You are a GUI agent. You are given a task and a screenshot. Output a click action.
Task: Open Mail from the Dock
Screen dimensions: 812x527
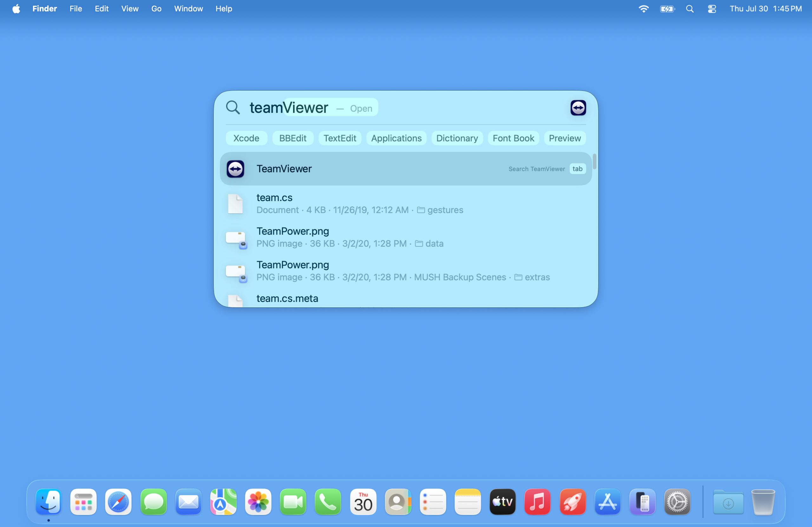pyautogui.click(x=188, y=502)
